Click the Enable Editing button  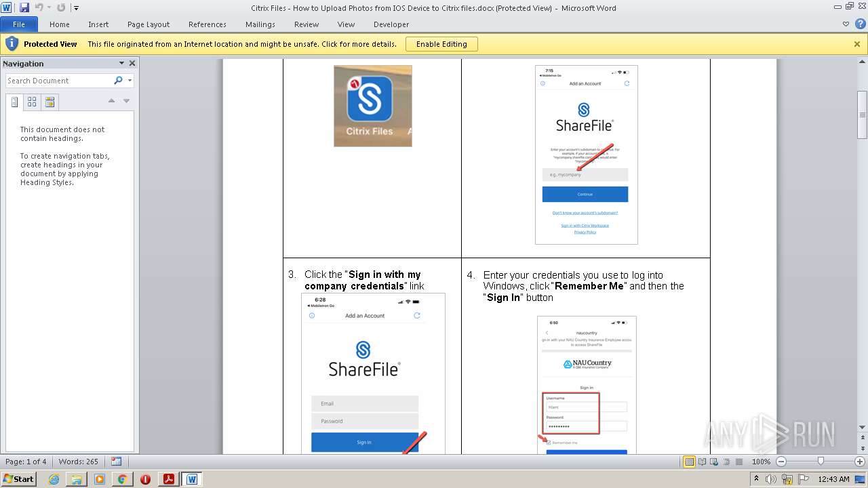coord(441,44)
